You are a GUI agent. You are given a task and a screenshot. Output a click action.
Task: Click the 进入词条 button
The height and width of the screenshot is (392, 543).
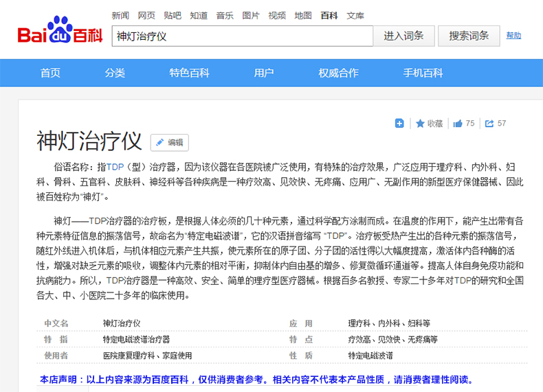403,36
